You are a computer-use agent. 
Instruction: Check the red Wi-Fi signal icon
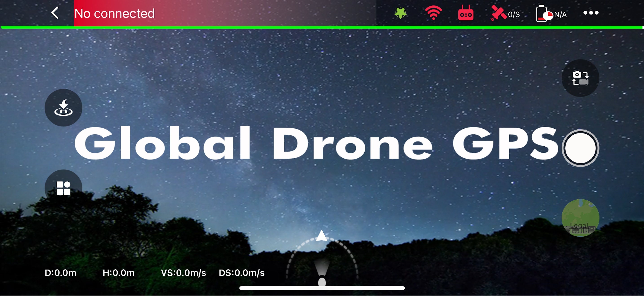433,13
